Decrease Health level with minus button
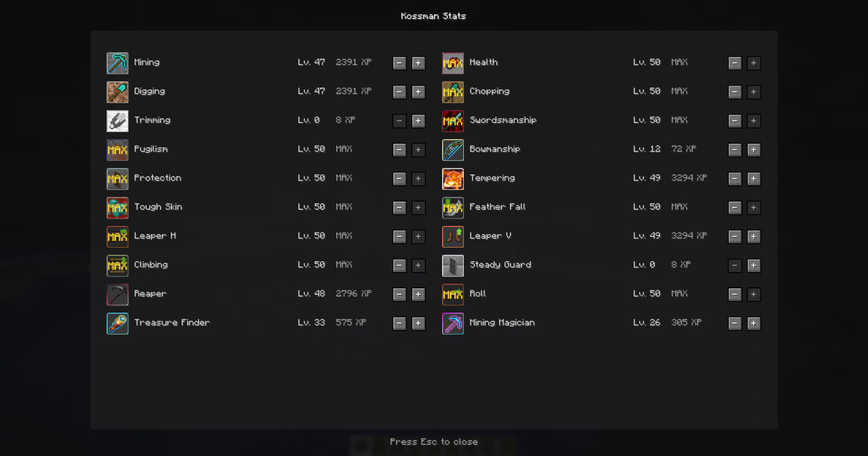The image size is (868, 456). [735, 63]
